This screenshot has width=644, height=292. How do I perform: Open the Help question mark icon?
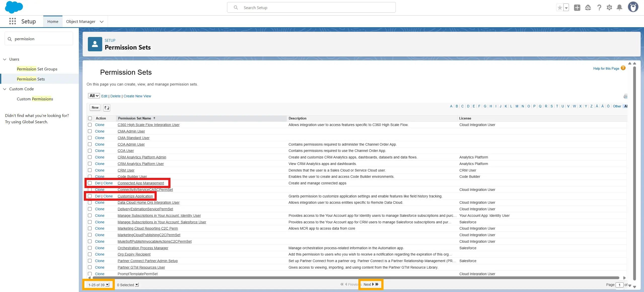click(599, 8)
